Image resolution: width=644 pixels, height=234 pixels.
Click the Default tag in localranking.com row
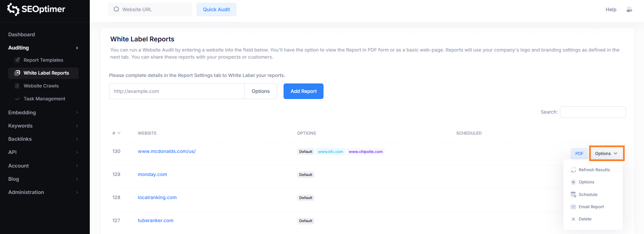pyautogui.click(x=306, y=198)
